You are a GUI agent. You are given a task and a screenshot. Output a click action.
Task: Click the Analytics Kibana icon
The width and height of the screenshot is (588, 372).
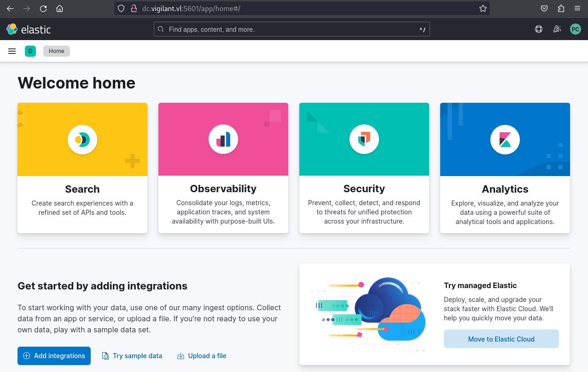[505, 139]
